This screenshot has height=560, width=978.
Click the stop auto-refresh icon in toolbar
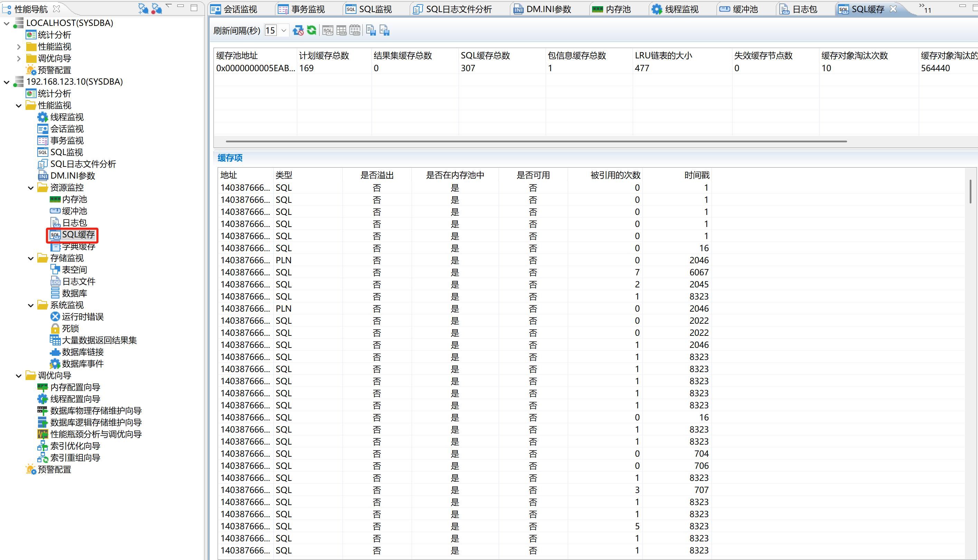[x=298, y=30]
